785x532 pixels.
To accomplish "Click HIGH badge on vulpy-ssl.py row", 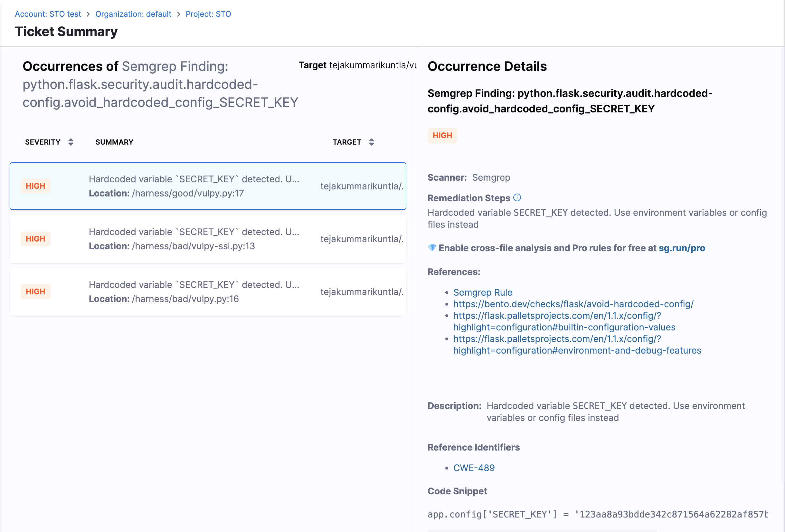I will [35, 239].
